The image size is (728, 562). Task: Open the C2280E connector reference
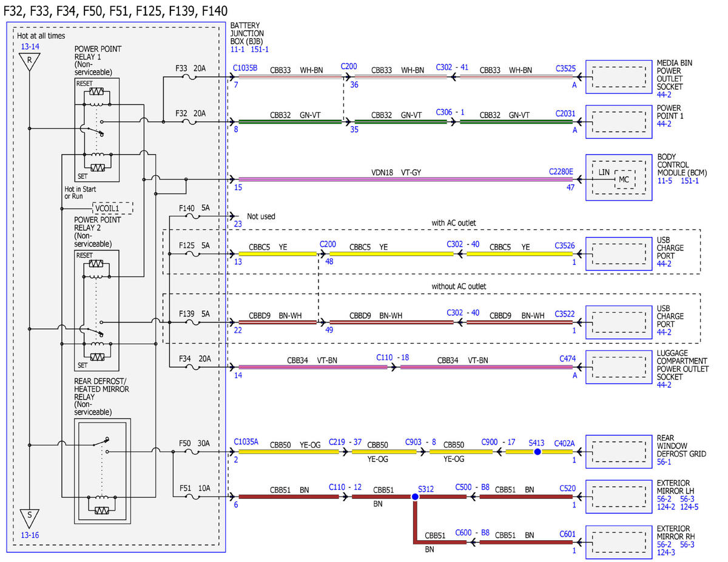point(561,172)
